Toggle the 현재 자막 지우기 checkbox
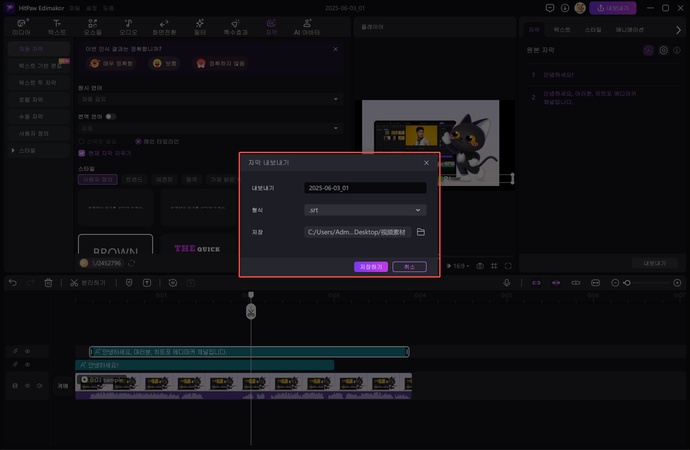The width and height of the screenshot is (690, 450). pos(82,153)
